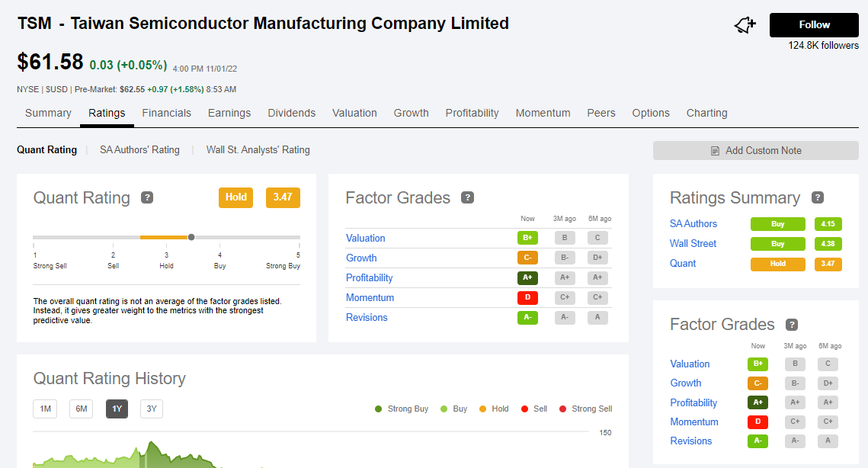Switch to SA Authors' Rating sub-tab

point(139,149)
